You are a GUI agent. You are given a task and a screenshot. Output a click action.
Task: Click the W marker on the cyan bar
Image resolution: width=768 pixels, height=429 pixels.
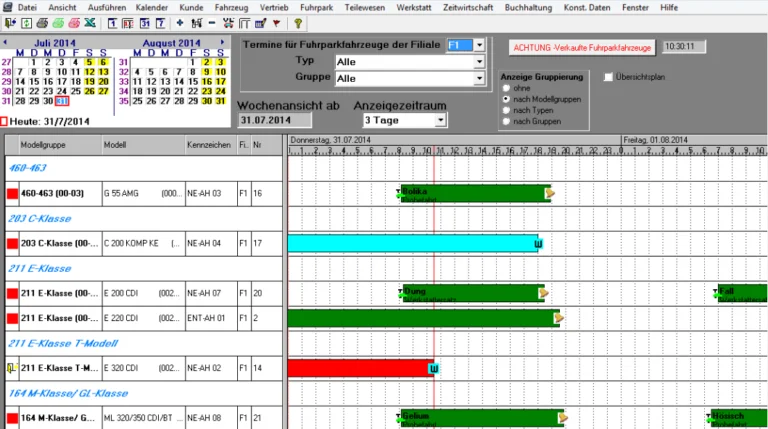click(538, 244)
